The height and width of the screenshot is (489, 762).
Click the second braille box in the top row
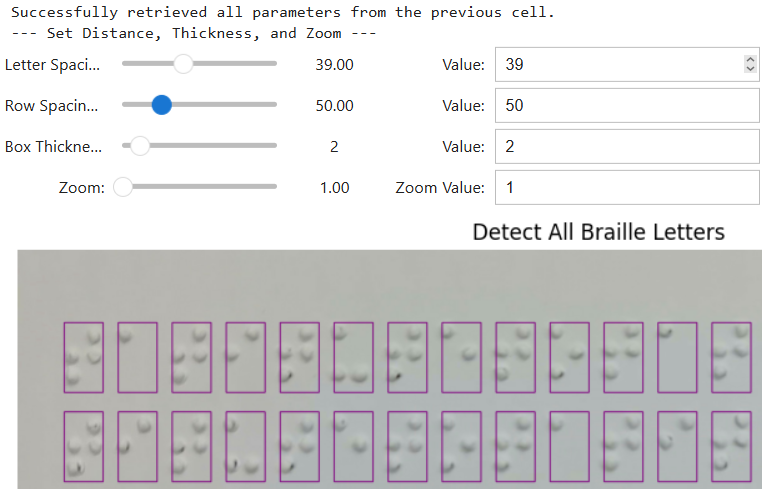[x=137, y=357]
